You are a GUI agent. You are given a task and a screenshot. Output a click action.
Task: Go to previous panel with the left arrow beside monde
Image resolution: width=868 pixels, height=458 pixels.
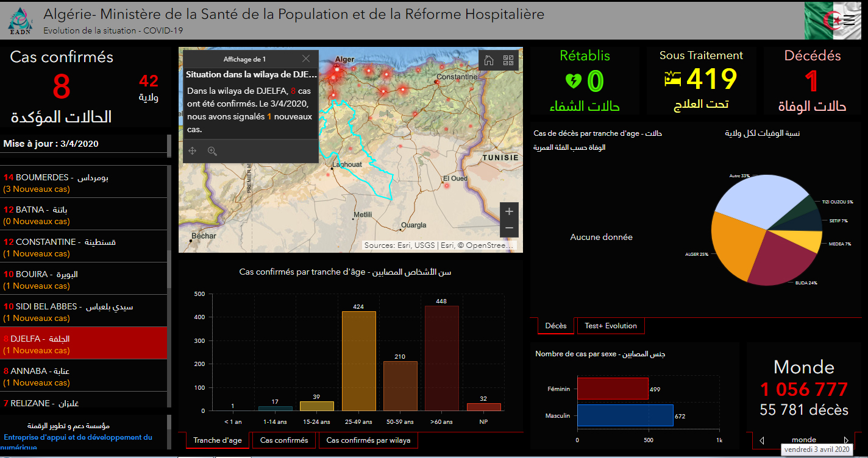pos(762,440)
